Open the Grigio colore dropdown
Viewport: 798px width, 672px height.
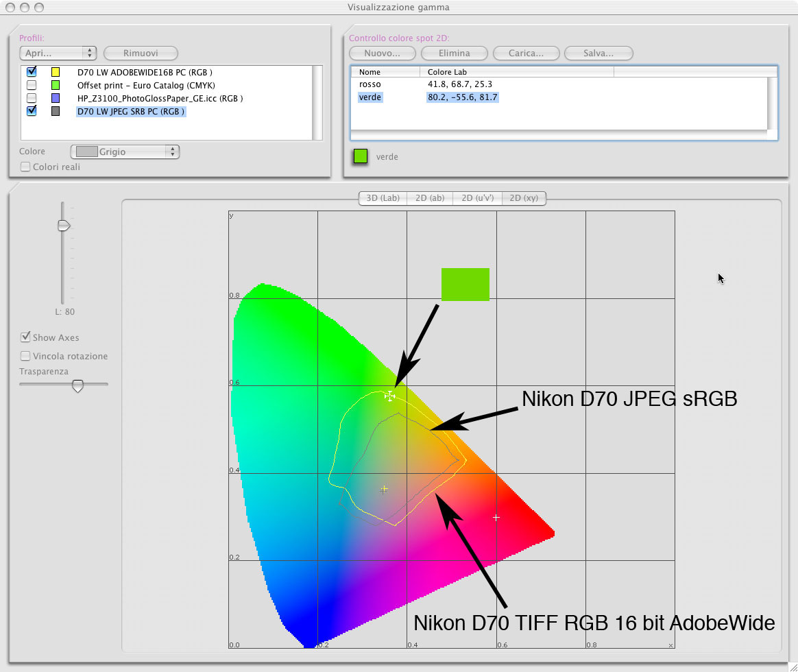coord(125,152)
